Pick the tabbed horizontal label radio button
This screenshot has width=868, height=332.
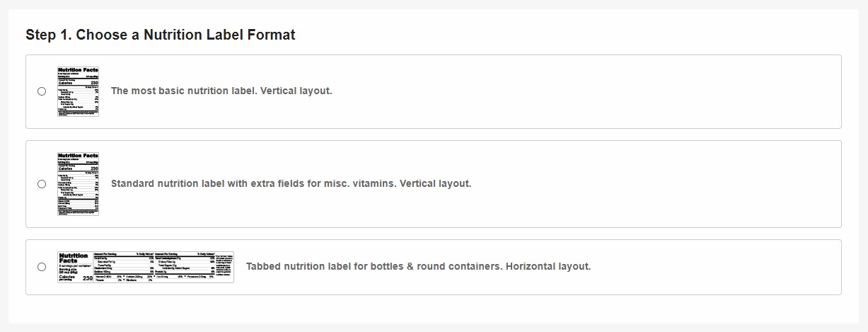click(42, 267)
